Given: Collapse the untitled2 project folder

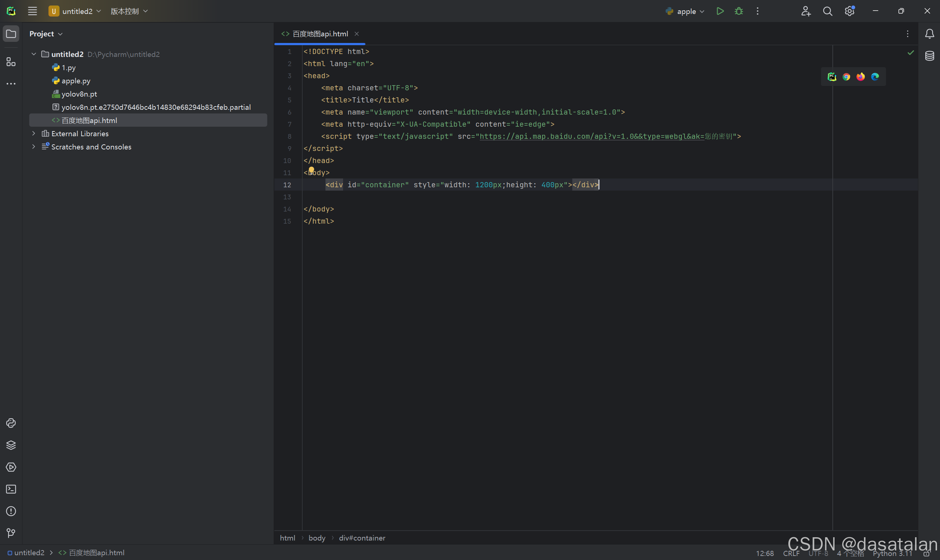Looking at the screenshot, I should point(33,54).
